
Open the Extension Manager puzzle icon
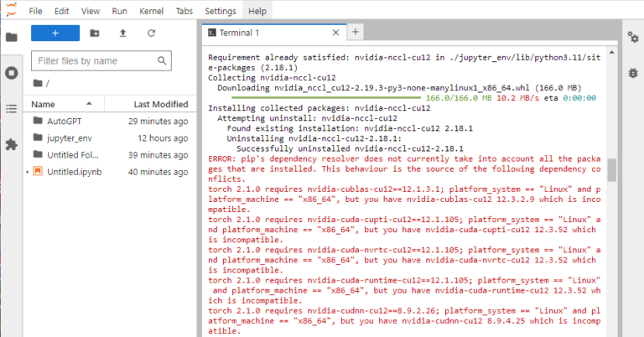tap(12, 144)
